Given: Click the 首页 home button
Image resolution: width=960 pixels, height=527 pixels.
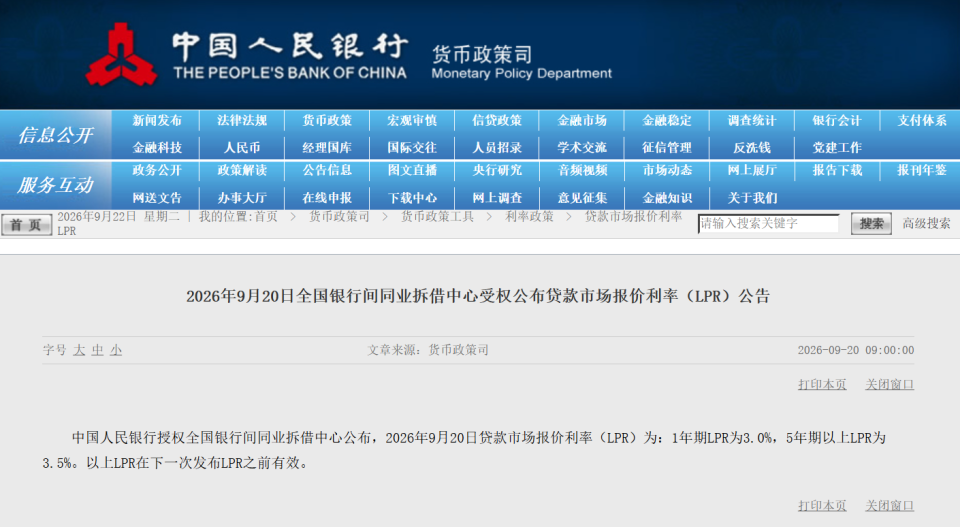Looking at the screenshot, I should coord(26,225).
